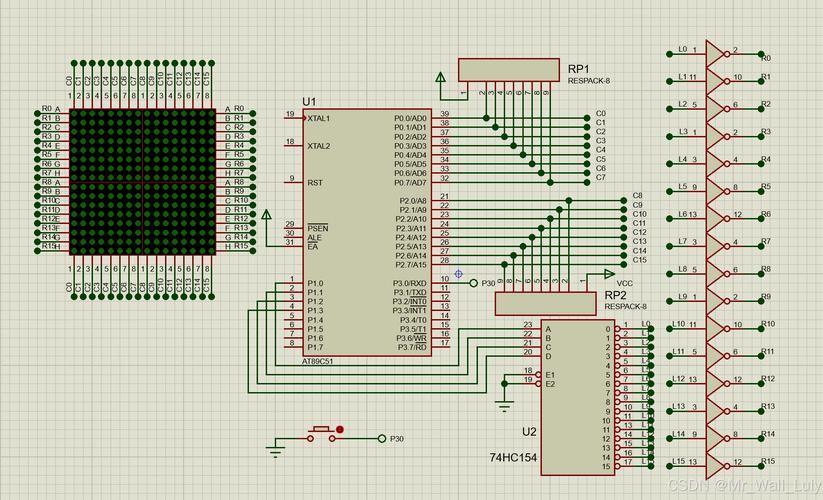Click the E1 pin label on U2

point(550,375)
